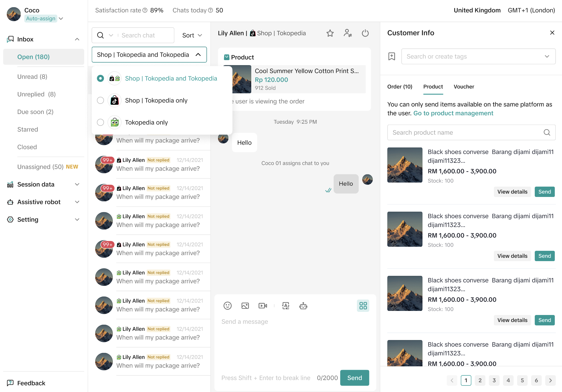This screenshot has width=562, height=392.
Task: Select Shop | Tokopedia only radio option
Action: 100,101
